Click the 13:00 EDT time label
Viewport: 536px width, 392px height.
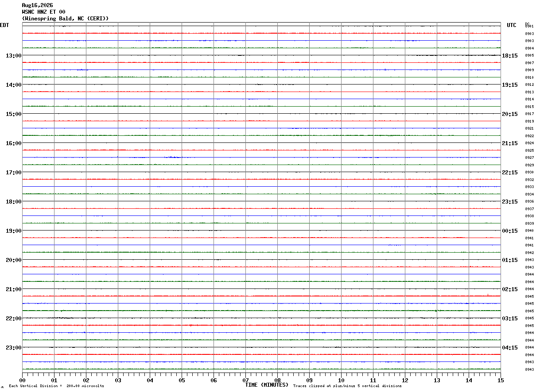click(x=13, y=56)
